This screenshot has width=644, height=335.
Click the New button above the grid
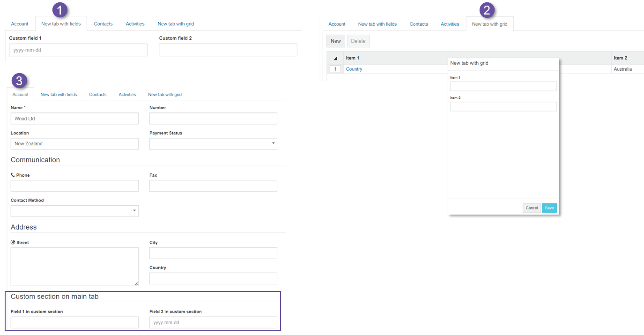(336, 41)
